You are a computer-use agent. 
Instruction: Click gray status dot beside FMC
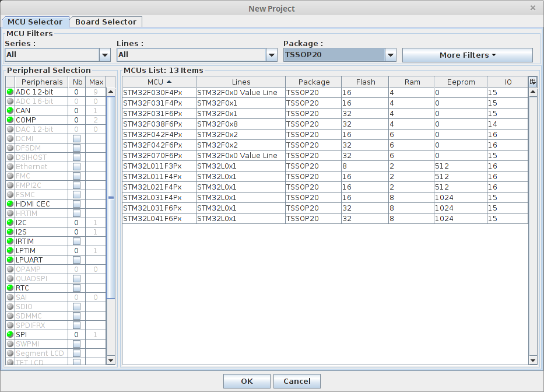(x=10, y=176)
